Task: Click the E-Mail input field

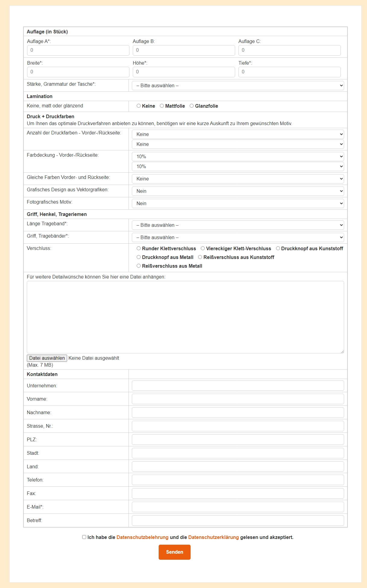Action: pyautogui.click(x=238, y=507)
